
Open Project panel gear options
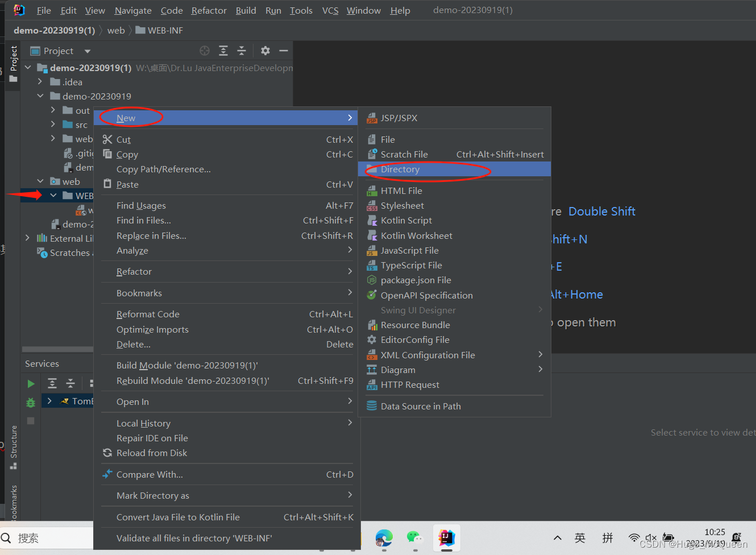tap(265, 51)
